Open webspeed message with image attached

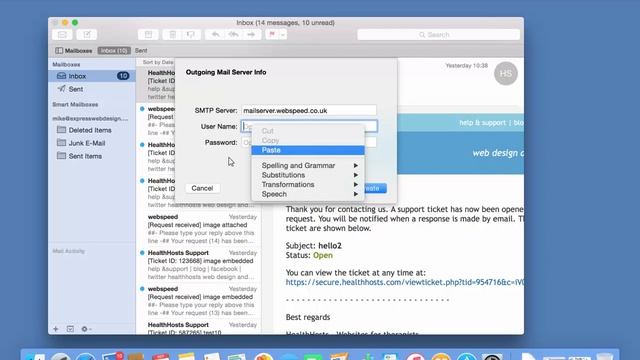coord(199,229)
